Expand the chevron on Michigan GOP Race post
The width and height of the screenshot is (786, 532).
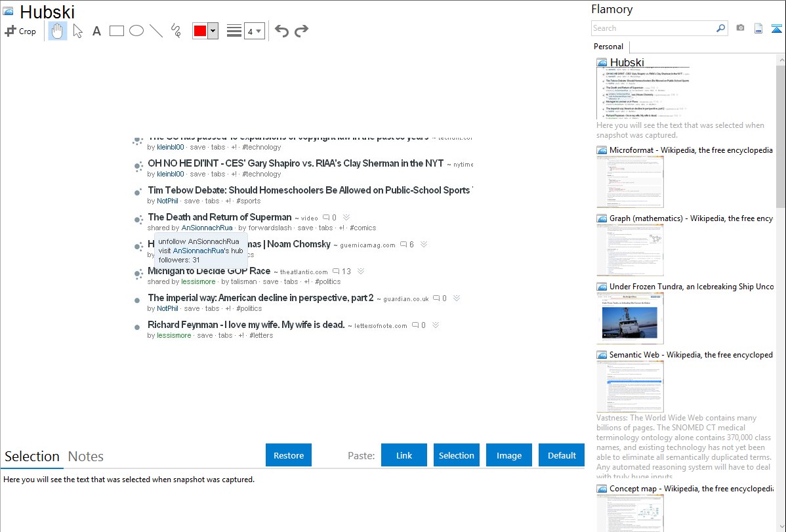coord(360,271)
